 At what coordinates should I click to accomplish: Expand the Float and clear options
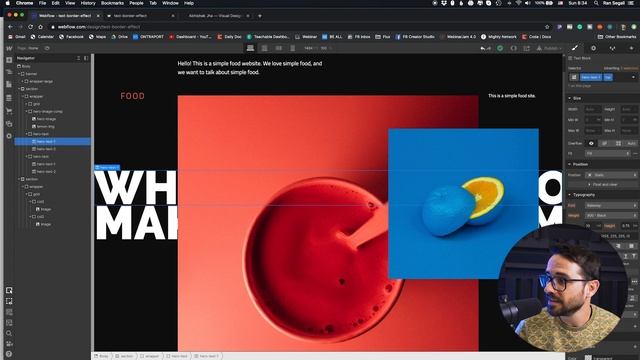[x=602, y=184]
